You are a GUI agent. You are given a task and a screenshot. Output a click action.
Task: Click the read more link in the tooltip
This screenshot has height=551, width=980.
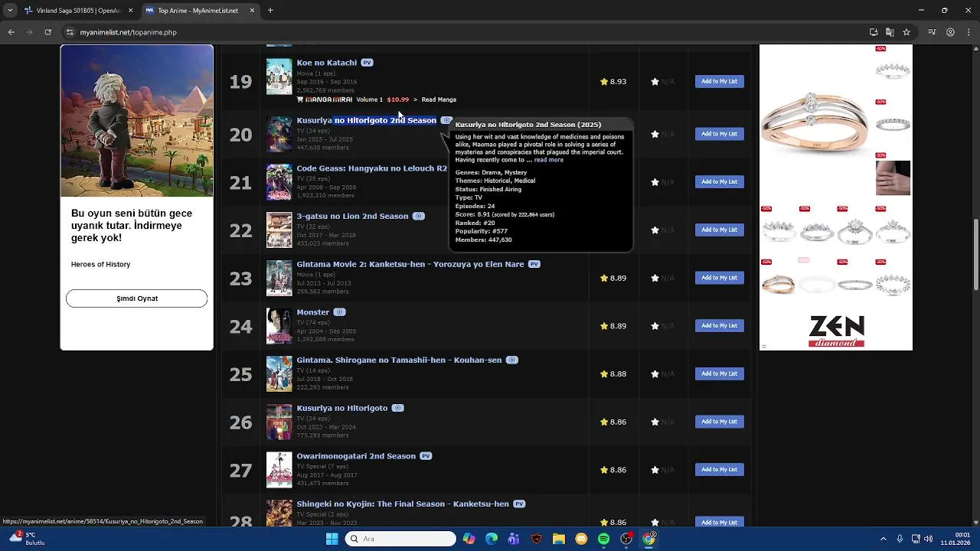(548, 160)
